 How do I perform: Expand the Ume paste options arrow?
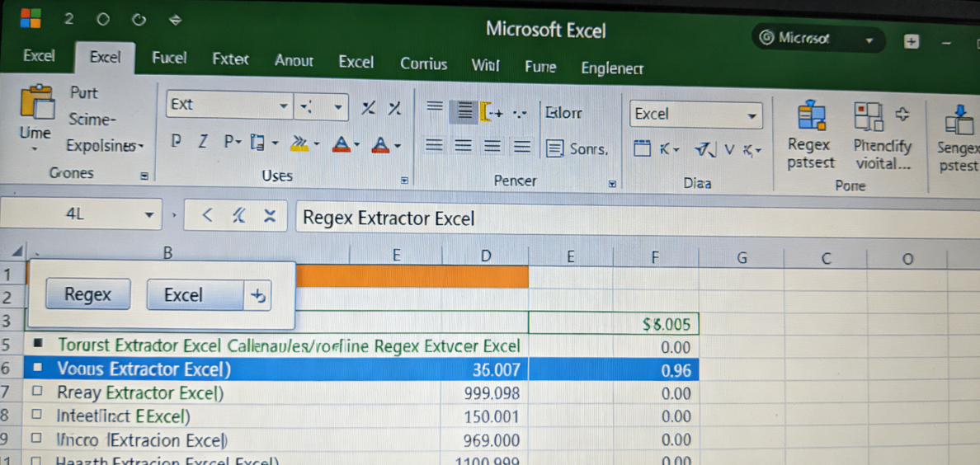pyautogui.click(x=35, y=148)
